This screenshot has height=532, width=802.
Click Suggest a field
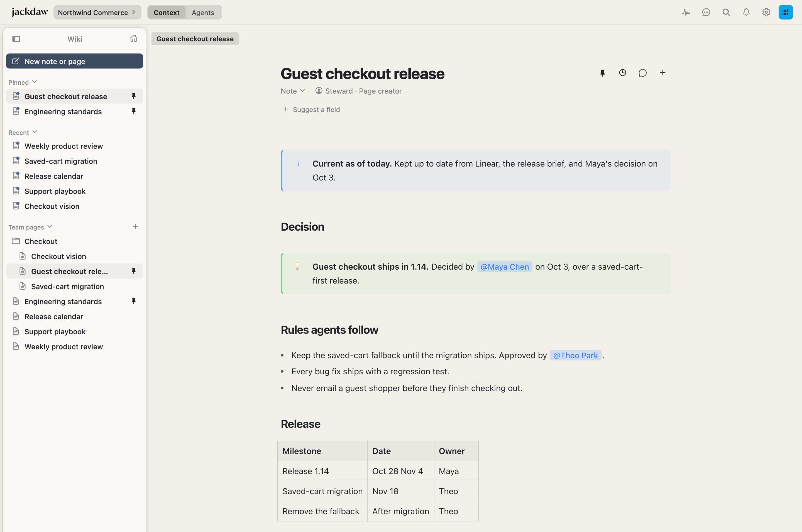[x=311, y=109]
